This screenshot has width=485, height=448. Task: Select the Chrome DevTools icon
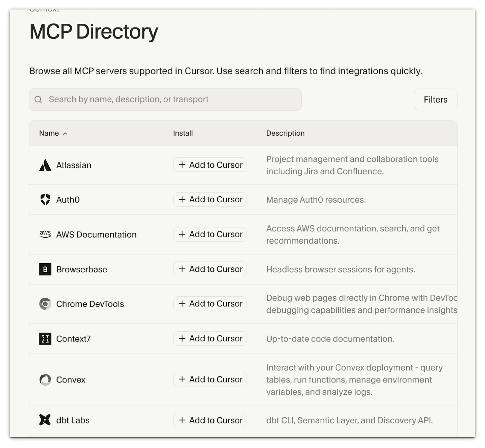(45, 304)
